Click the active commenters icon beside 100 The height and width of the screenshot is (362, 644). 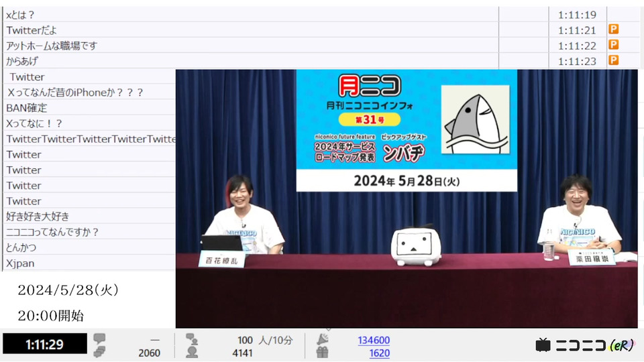[x=192, y=339]
